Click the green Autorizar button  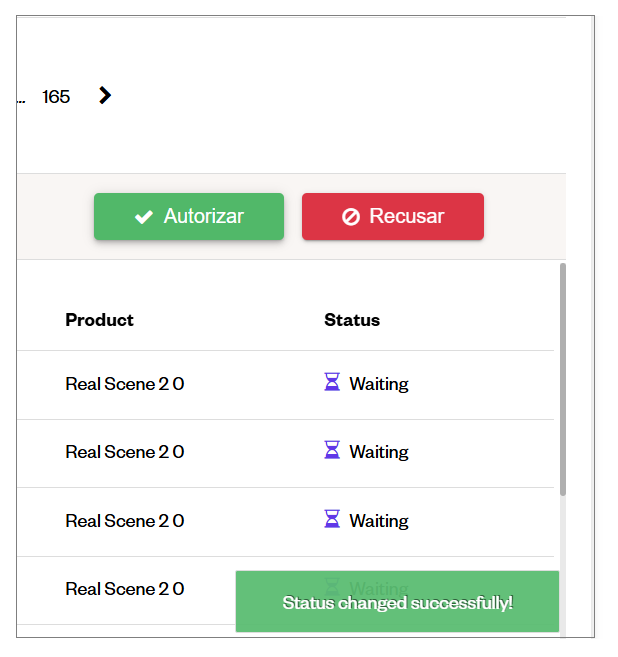(x=189, y=217)
